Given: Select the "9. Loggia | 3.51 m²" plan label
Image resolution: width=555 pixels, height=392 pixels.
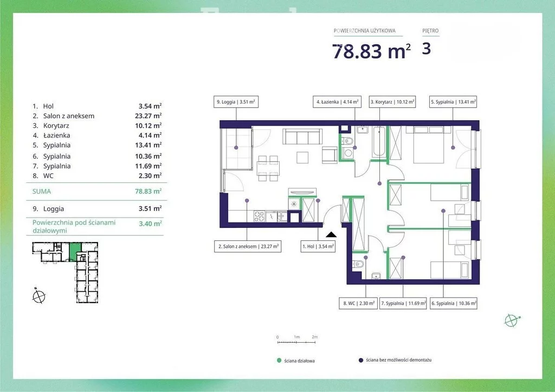Looking at the screenshot, I should point(235,101).
